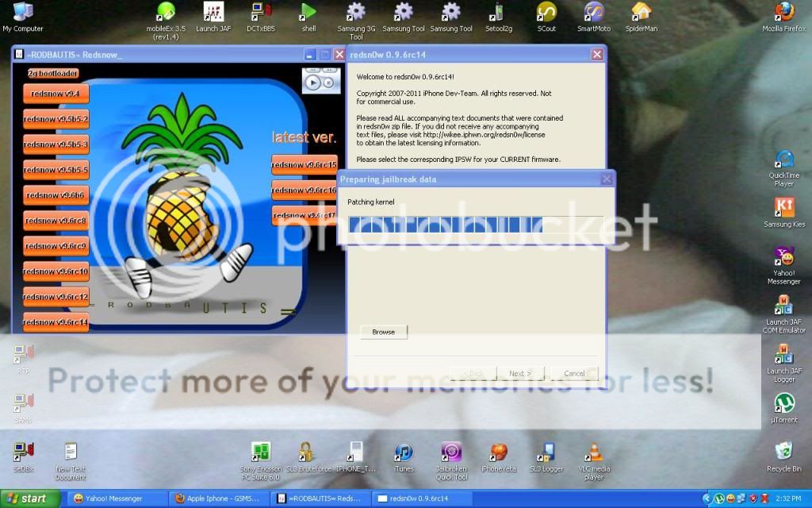Minimize the =RODBAUTIS= Redsnow_ window
The height and width of the screenshot is (508, 812).
[310, 55]
